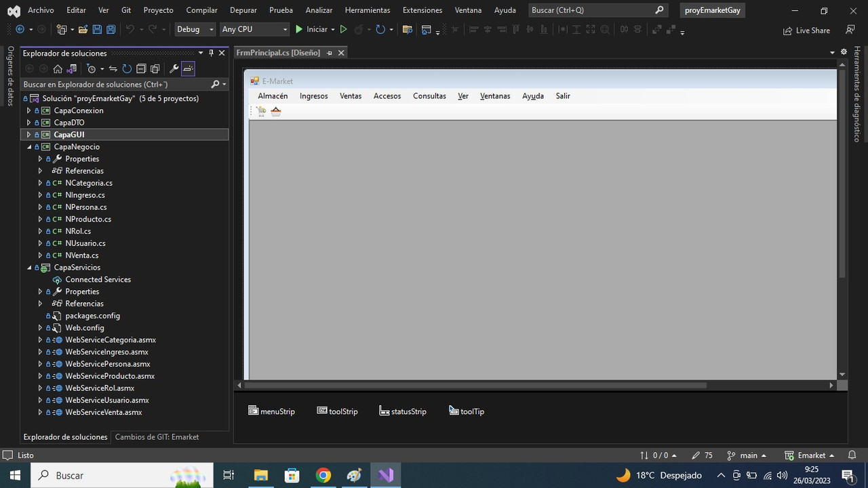Select the toolTip component in tray
The image size is (868, 488).
tap(467, 411)
